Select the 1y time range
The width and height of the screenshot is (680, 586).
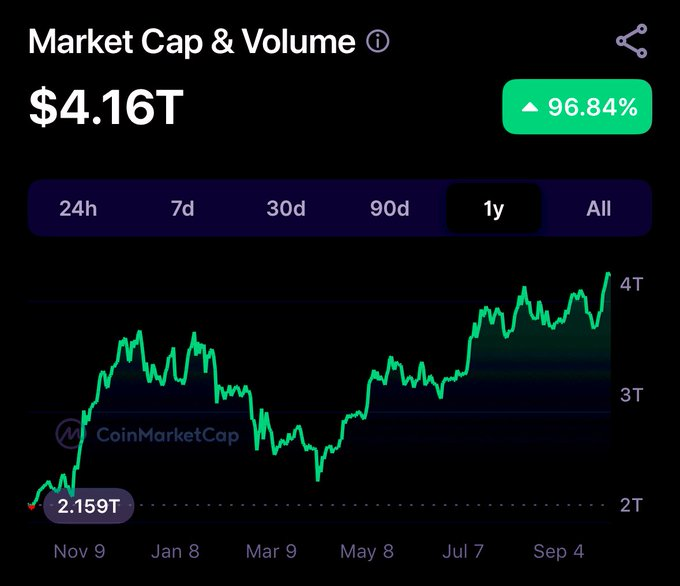493,209
